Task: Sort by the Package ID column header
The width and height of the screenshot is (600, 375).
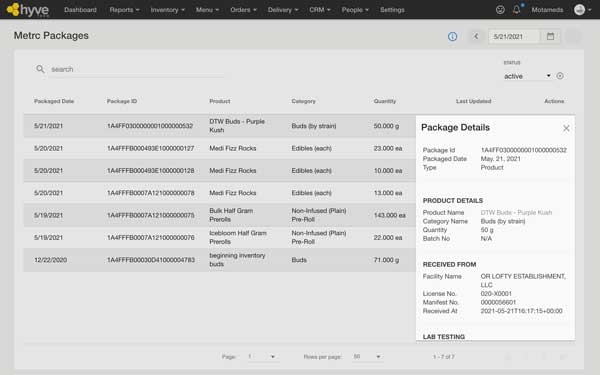Action: coord(122,101)
